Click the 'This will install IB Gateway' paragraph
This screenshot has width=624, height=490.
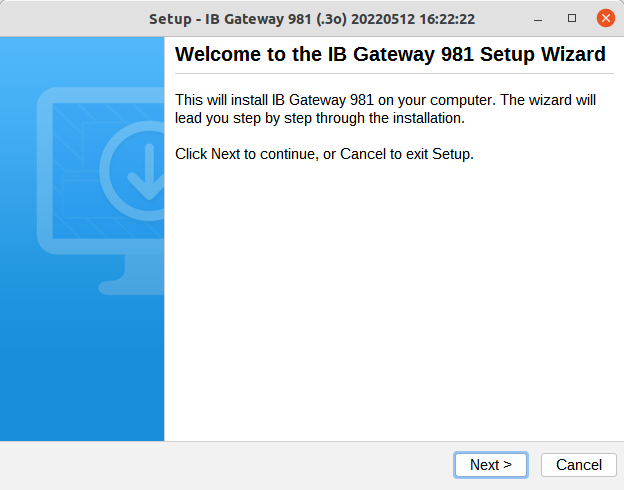pyautogui.click(x=385, y=100)
